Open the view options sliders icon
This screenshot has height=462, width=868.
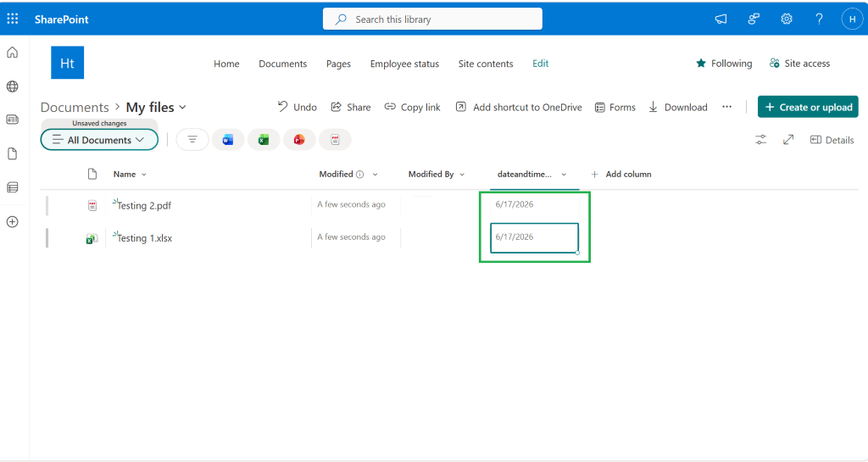(761, 140)
